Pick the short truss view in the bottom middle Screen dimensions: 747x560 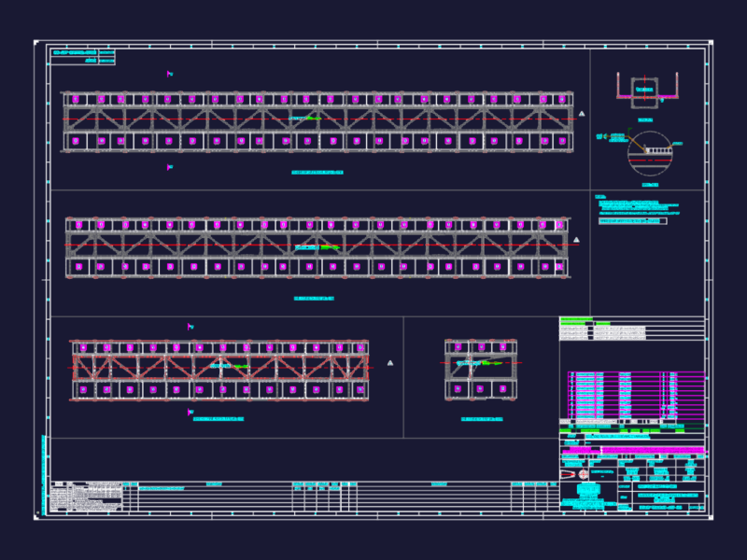tap(481, 370)
